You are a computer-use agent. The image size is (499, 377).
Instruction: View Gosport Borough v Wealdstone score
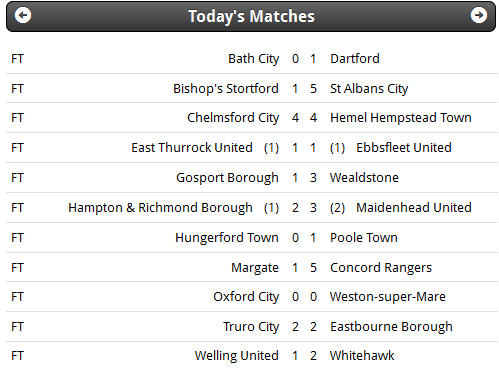304,178
